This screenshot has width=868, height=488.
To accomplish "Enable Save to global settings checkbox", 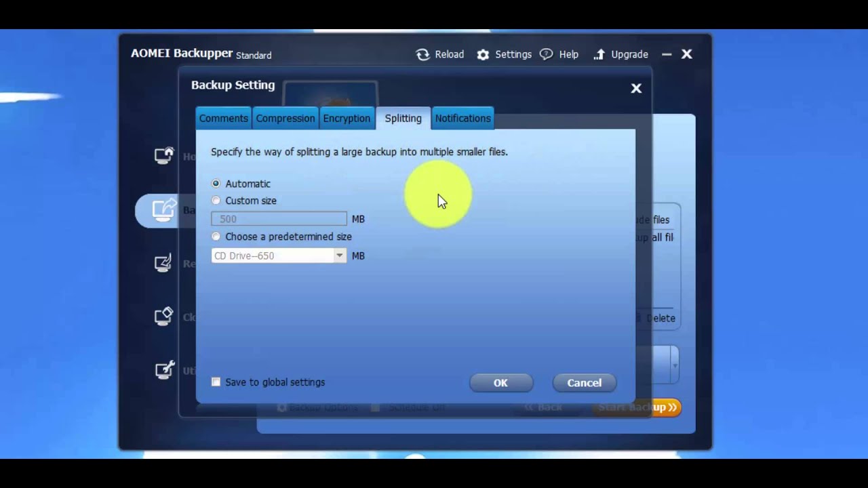I will point(216,382).
